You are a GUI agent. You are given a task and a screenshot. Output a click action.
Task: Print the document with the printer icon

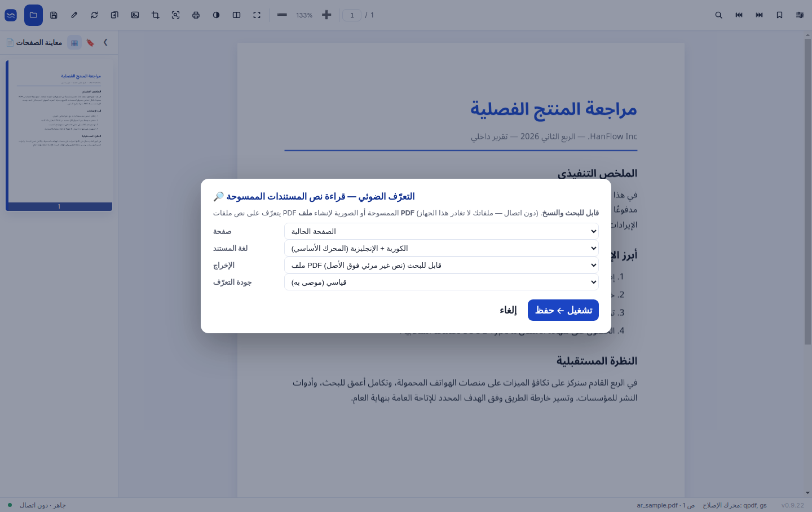pyautogui.click(x=196, y=15)
